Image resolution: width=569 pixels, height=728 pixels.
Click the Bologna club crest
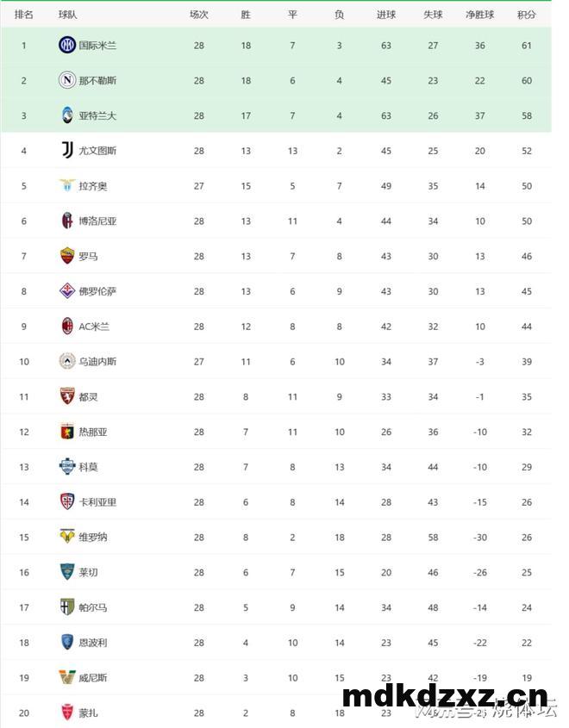[x=67, y=221]
